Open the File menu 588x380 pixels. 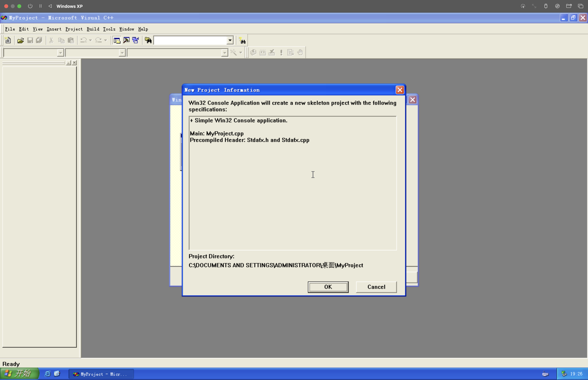tap(10, 29)
